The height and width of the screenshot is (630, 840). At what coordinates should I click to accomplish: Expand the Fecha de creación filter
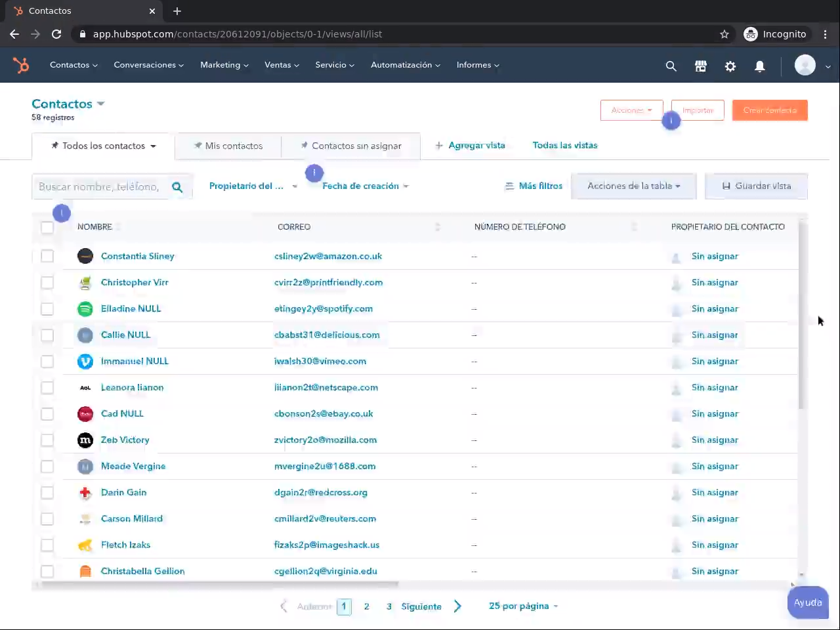pos(365,186)
